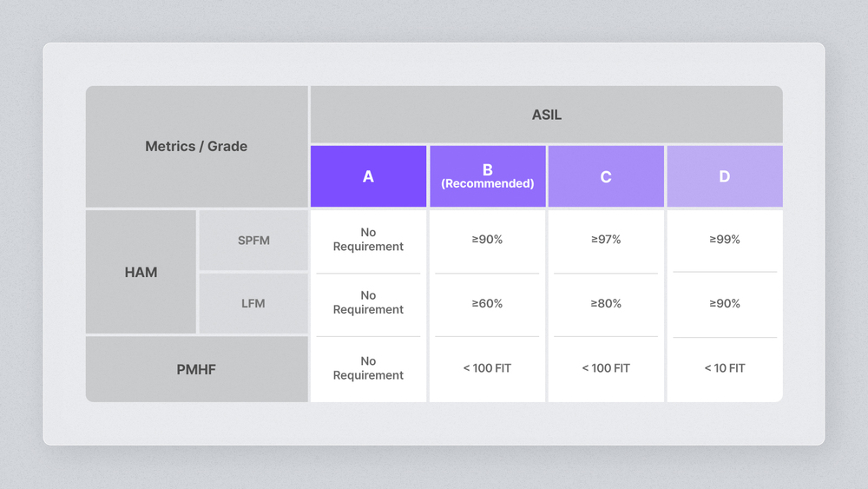Viewport: 868px width, 489px height.
Task: Select the LFM ≥80% cell
Action: tap(606, 303)
